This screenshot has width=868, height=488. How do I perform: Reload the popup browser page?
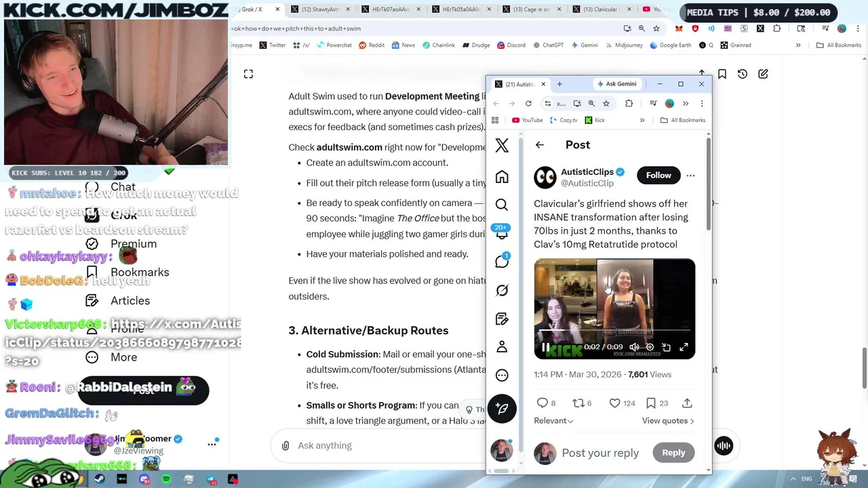[x=528, y=104]
